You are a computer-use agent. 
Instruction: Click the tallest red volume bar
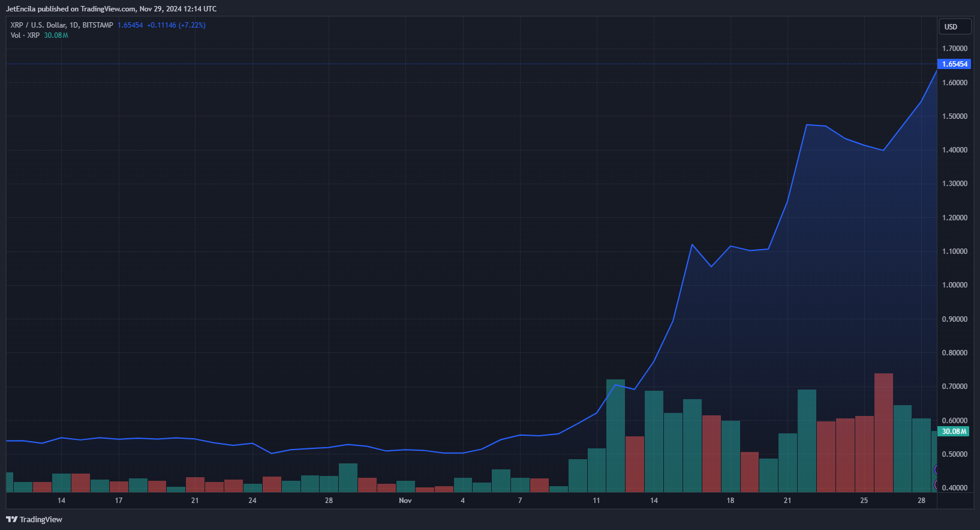click(x=883, y=432)
